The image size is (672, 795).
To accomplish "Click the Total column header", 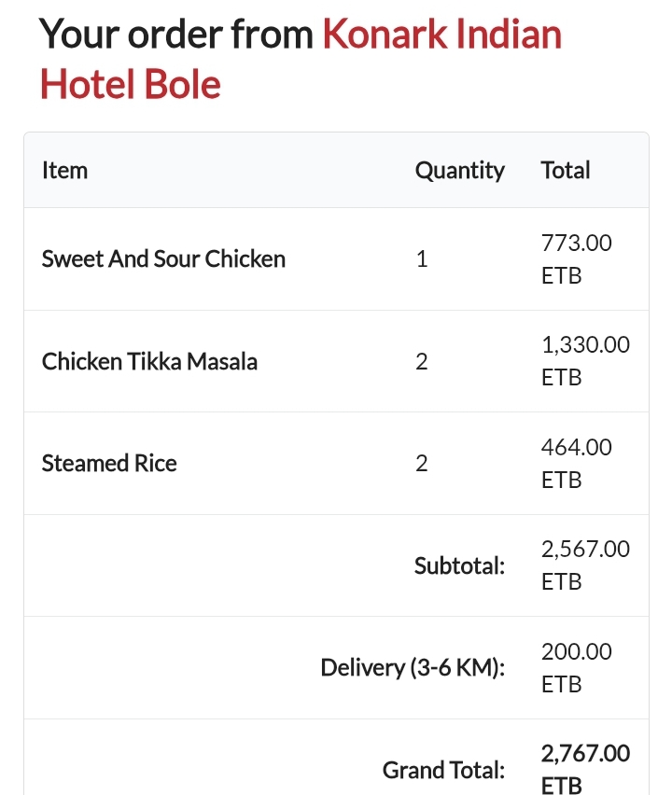I will point(565,171).
